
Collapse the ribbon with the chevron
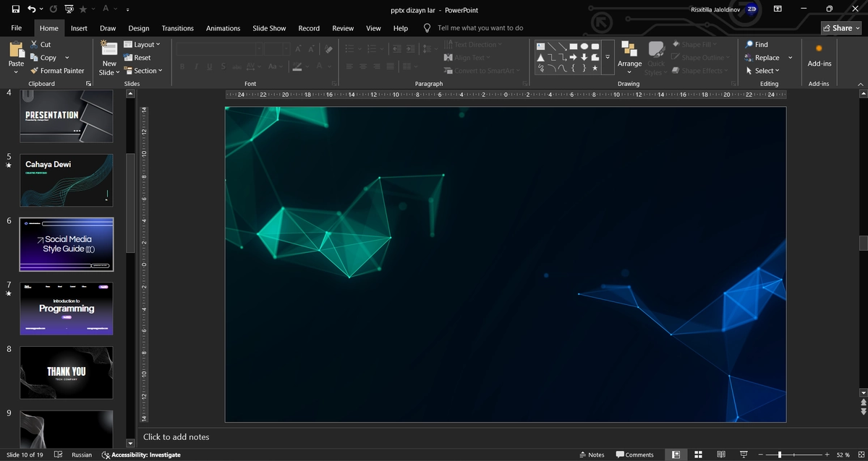click(x=860, y=84)
